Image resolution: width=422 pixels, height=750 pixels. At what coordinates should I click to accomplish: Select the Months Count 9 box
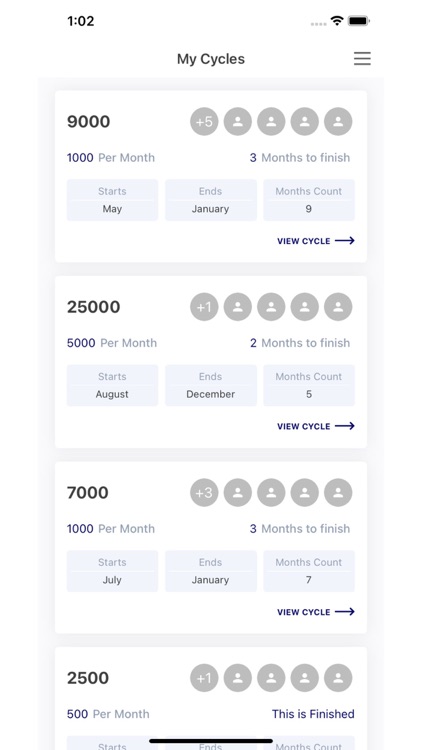pos(309,200)
